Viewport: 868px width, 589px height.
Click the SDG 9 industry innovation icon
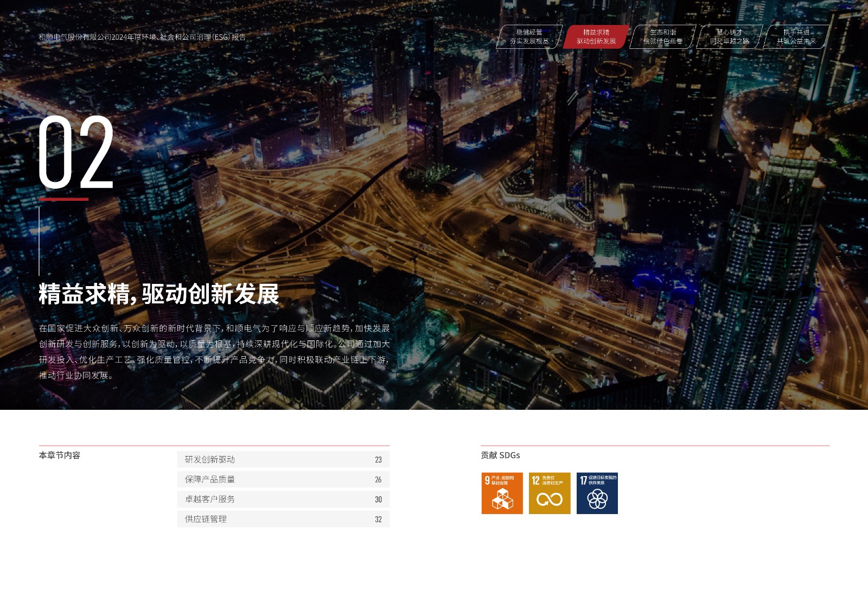coord(502,493)
